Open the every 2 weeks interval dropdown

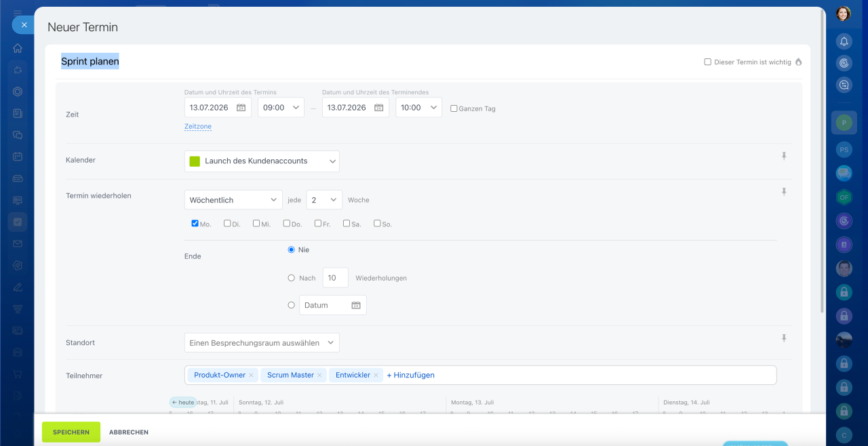[x=324, y=200]
